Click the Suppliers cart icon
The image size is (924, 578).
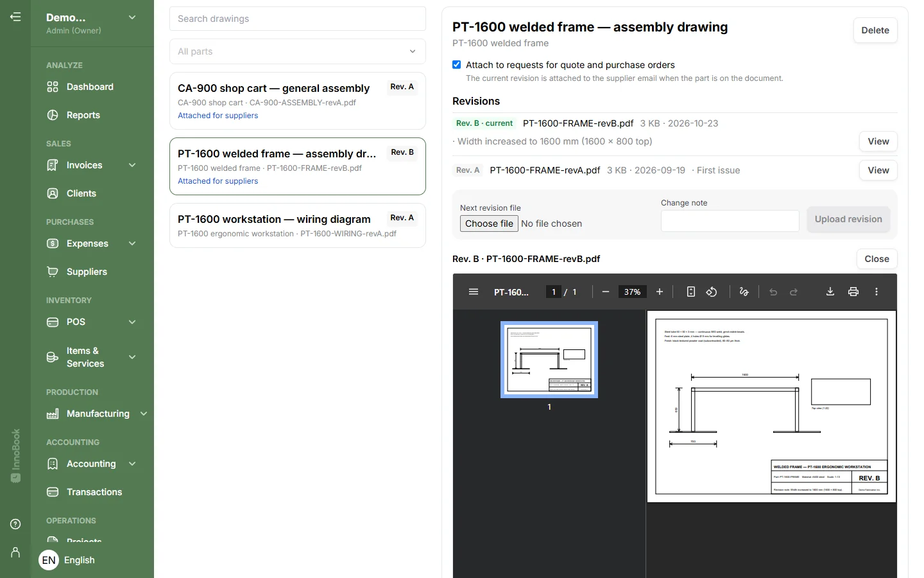point(53,272)
